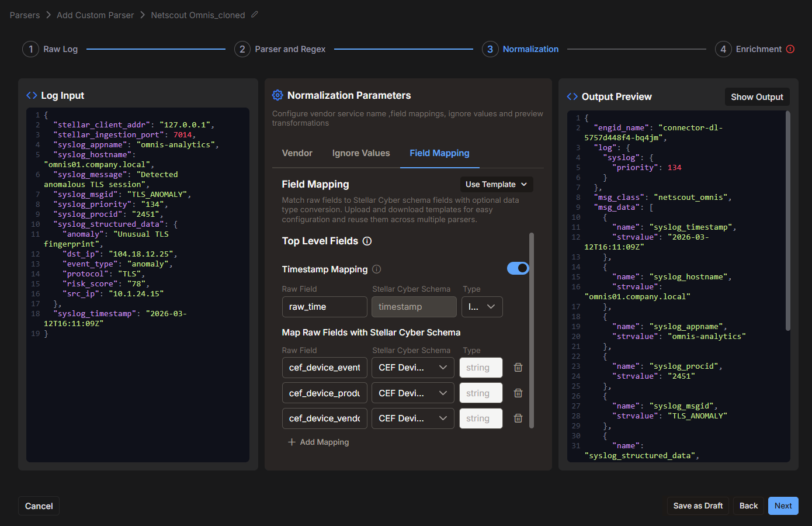Delete the cef_device_event mapping row
812x526 pixels.
pyautogui.click(x=518, y=368)
